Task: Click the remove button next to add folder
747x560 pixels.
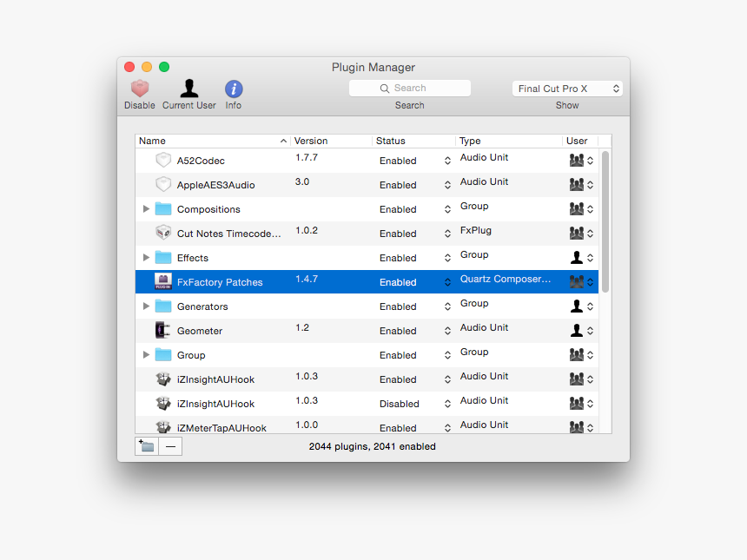Action: tap(170, 445)
